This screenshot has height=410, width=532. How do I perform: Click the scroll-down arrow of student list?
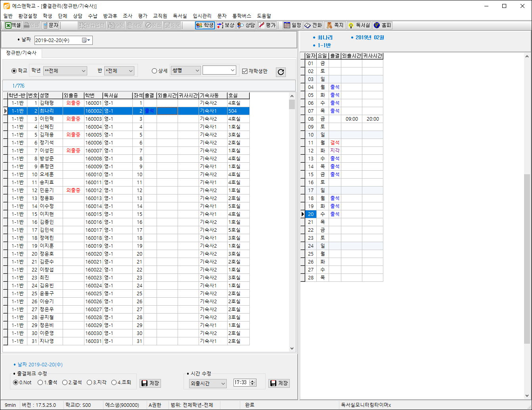pos(292,348)
